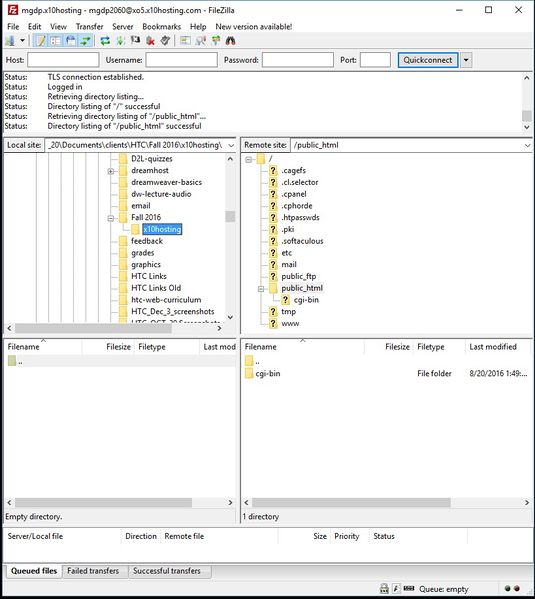Open the Edit menu

(x=34, y=27)
